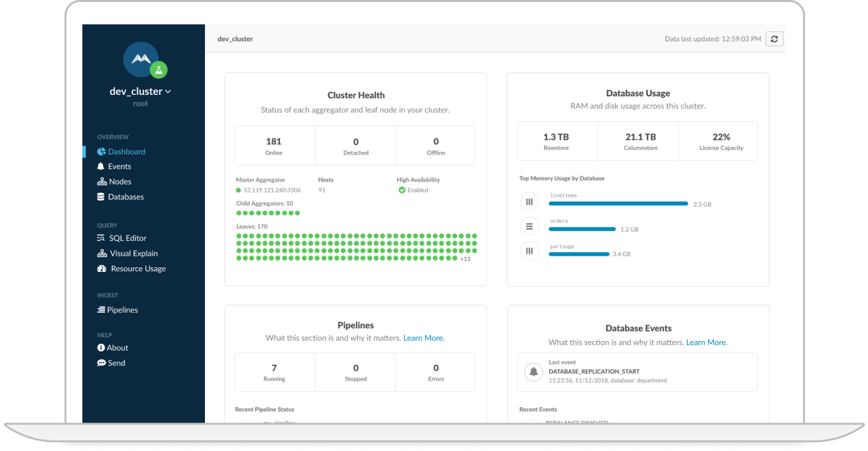Viewport: 868px width, 451px height.
Task: Click the Recent Events label
Action: tap(538, 410)
